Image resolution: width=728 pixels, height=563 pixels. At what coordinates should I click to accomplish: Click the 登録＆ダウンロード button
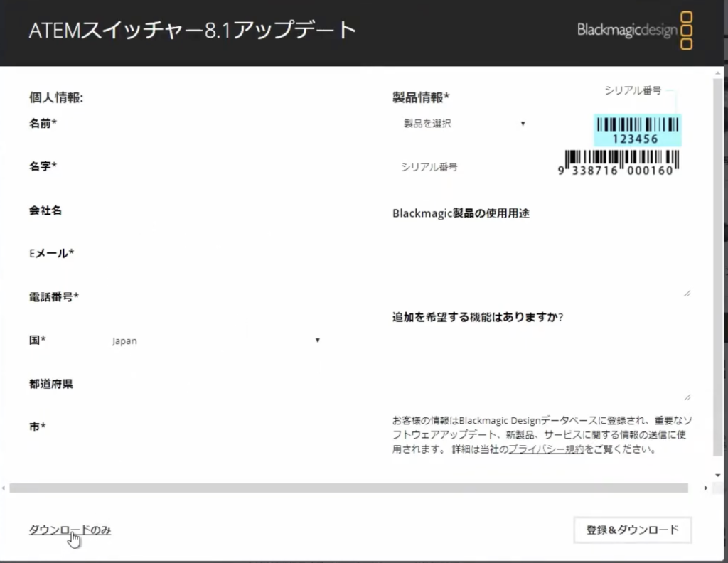tap(631, 530)
